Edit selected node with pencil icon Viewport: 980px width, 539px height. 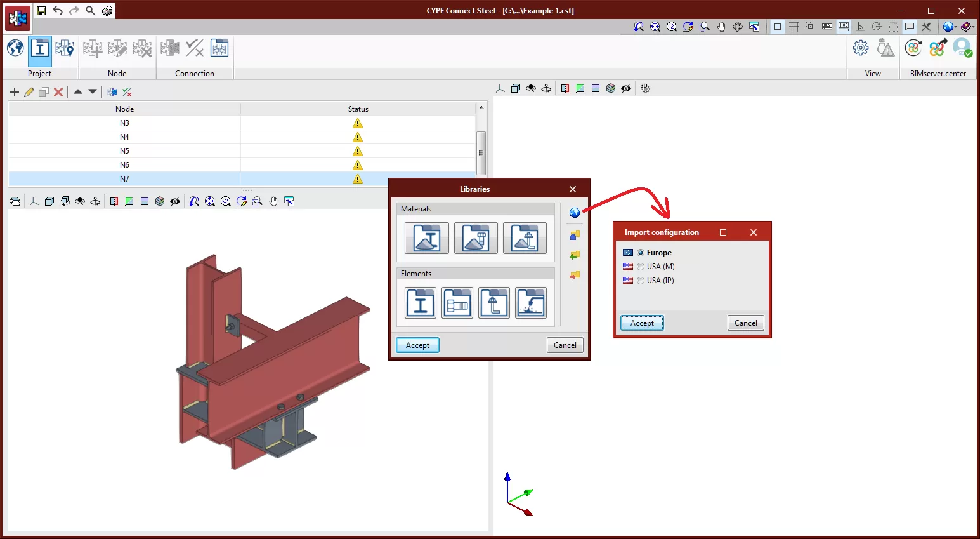[x=29, y=92]
